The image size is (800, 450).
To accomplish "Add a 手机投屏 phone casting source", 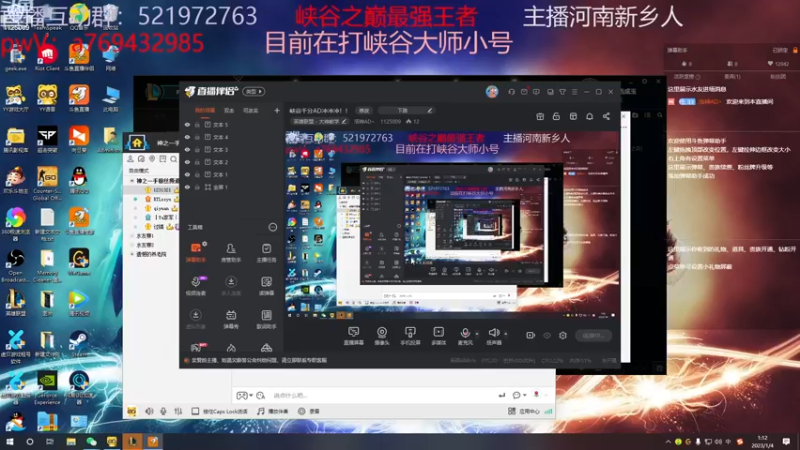I will tap(410, 336).
